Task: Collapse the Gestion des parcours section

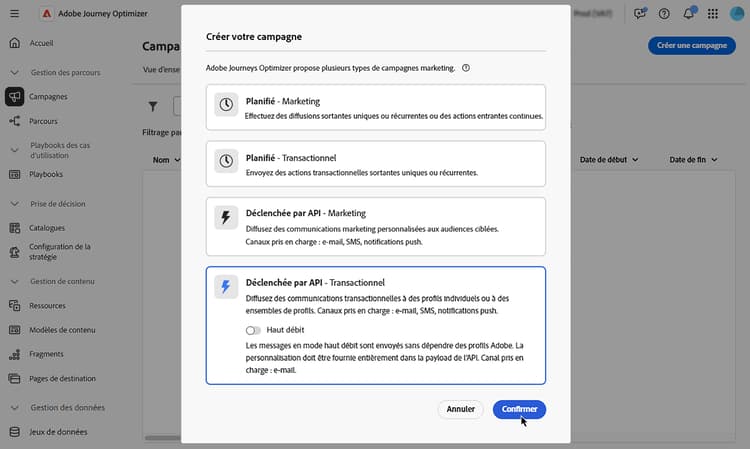Action: pyautogui.click(x=15, y=72)
